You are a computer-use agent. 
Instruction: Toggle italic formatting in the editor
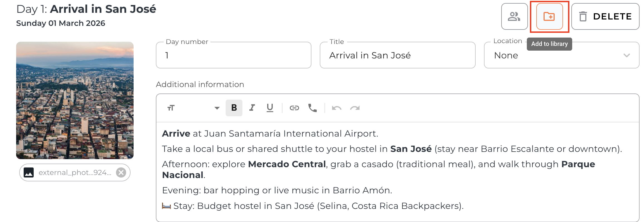[x=252, y=108]
